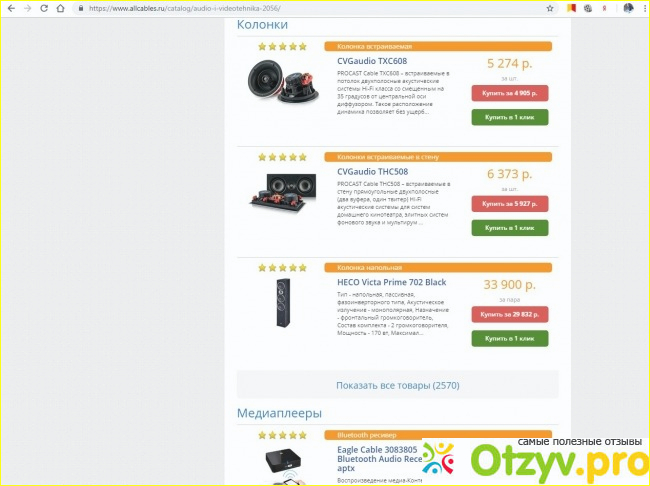Open the CVGaudio TXC608 product link
Viewport: 650px width, 486px height.
(372, 61)
